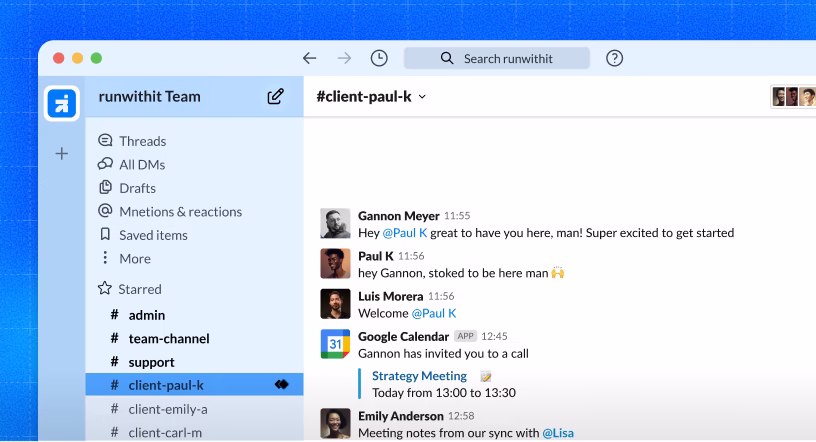
Task: Click the Luis Morera sender name
Action: coord(390,296)
